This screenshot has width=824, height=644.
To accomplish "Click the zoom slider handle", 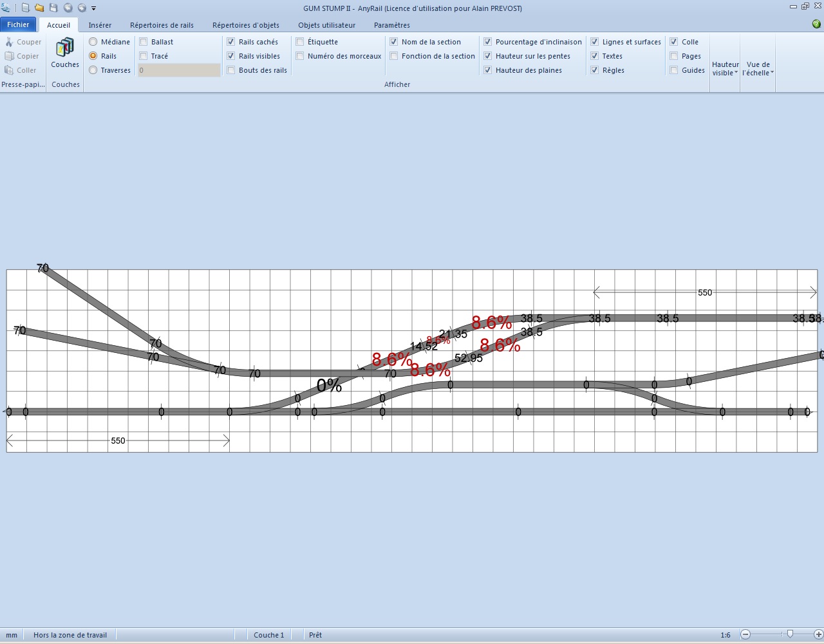I will 790,634.
